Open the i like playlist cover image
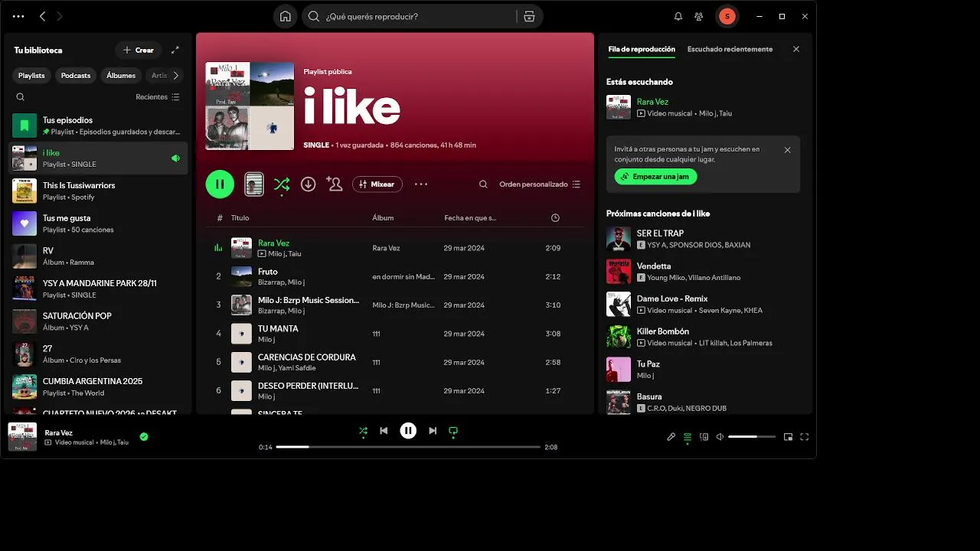980x551 pixels. click(250, 106)
